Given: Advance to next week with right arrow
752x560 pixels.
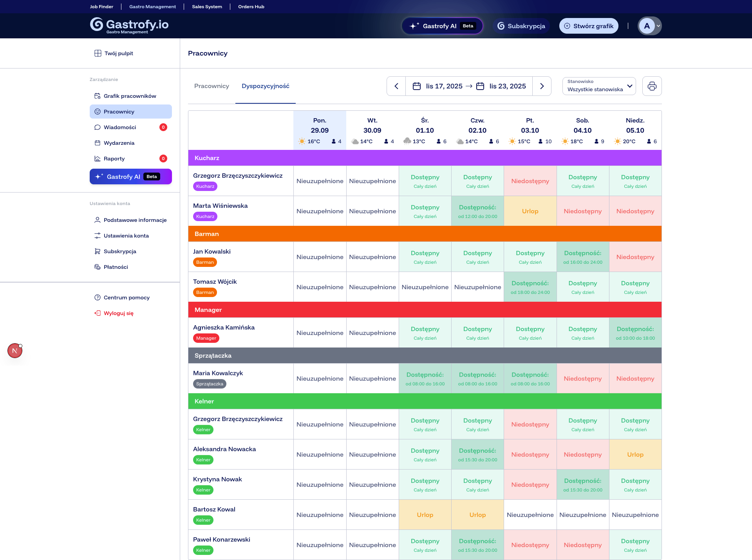Looking at the screenshot, I should pos(542,86).
